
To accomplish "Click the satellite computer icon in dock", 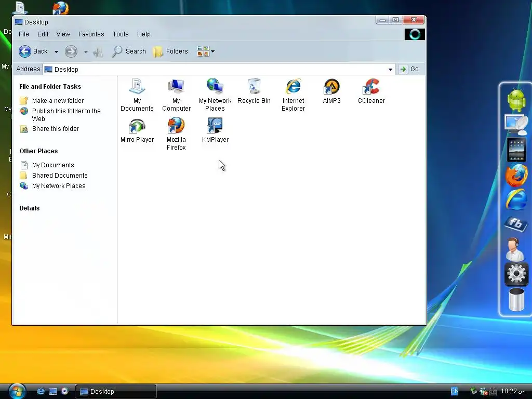I will point(516,125).
